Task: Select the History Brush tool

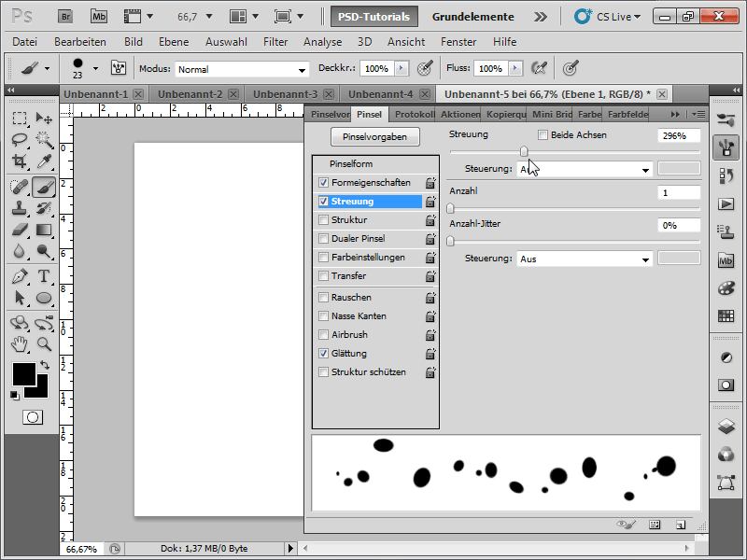Action: pyautogui.click(x=44, y=208)
